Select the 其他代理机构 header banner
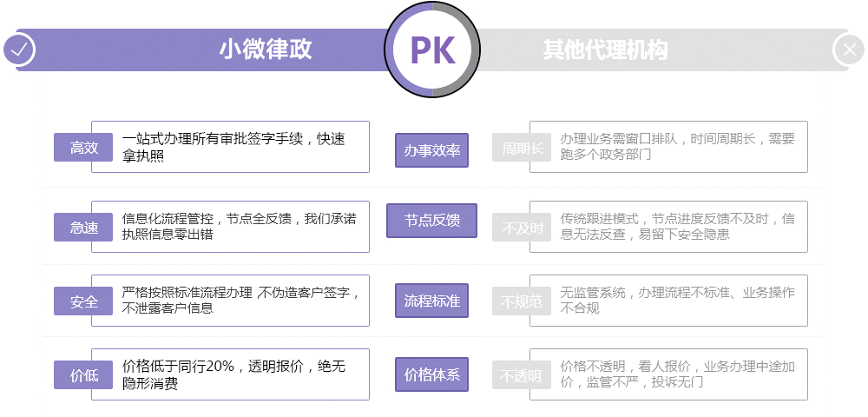Image resolution: width=868 pixels, height=417 pixels. click(x=662, y=50)
